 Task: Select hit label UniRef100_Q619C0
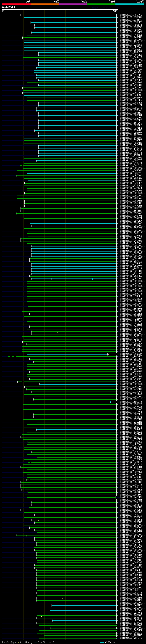(131, 359)
